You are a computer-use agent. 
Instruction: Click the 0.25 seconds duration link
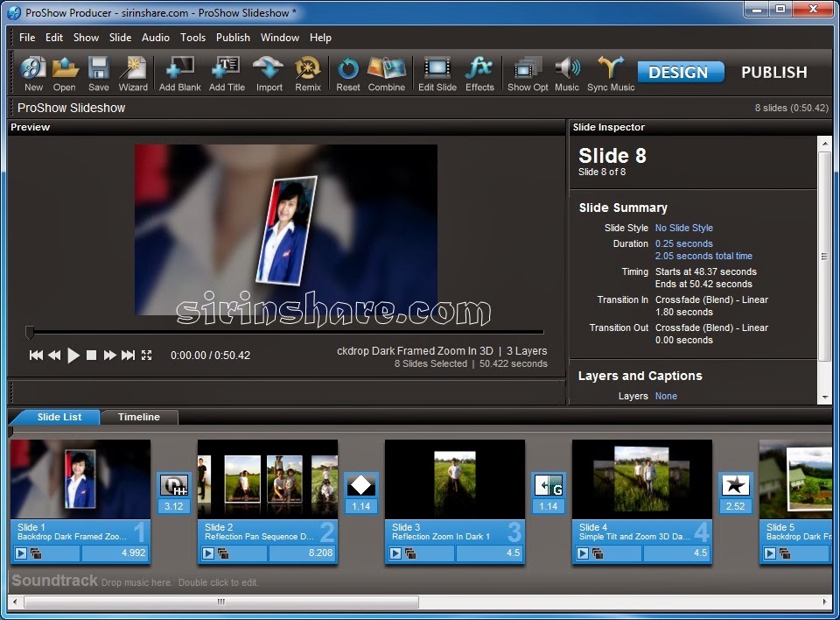coord(683,243)
